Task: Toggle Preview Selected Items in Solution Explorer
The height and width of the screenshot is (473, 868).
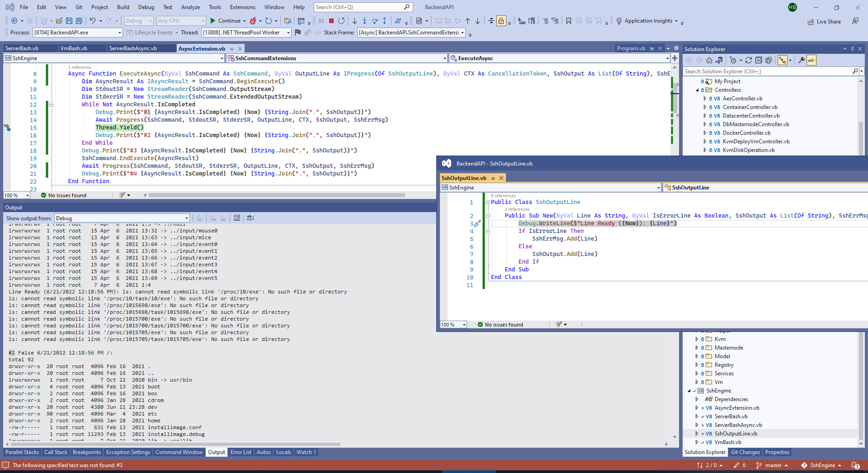Action: pos(811,60)
